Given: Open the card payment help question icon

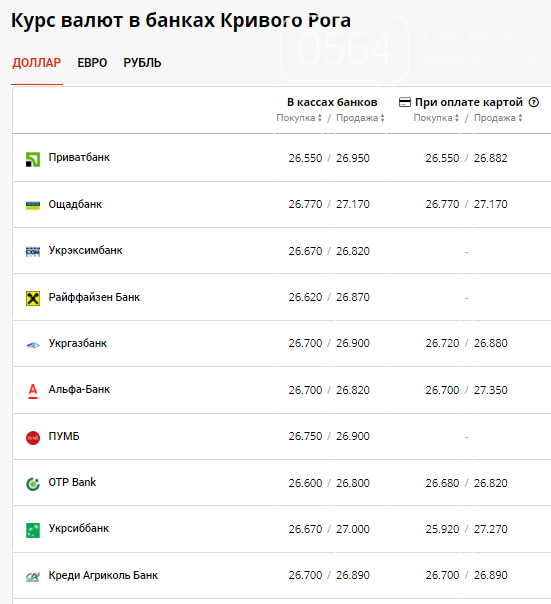Looking at the screenshot, I should (x=534, y=102).
